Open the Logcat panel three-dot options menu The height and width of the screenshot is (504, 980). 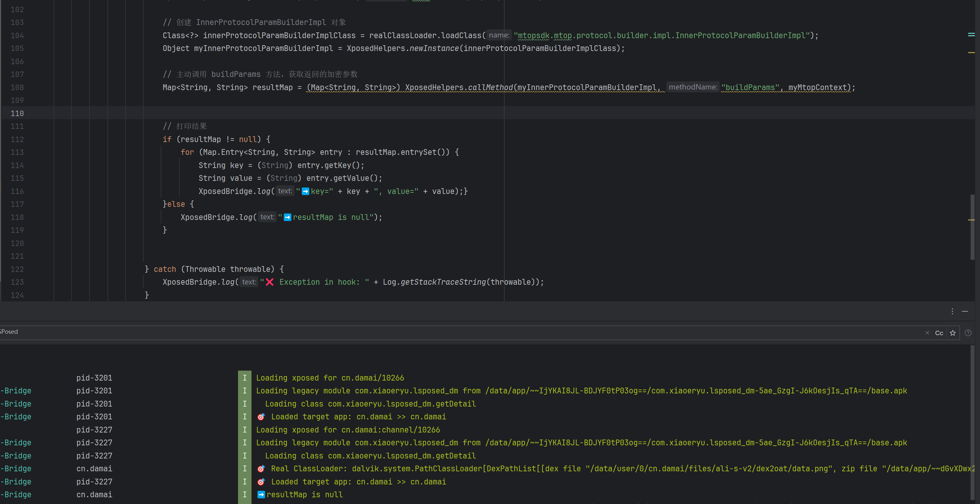click(952, 311)
